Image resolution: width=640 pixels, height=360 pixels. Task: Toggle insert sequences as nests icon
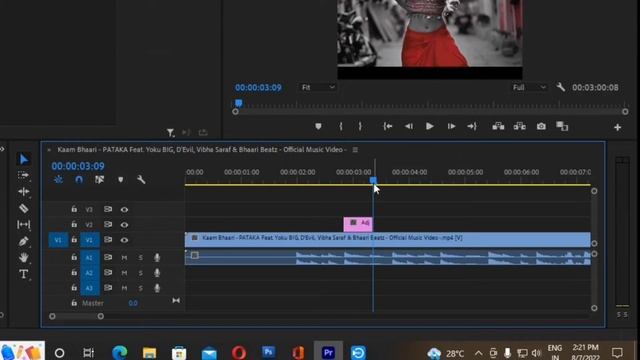(x=58, y=180)
